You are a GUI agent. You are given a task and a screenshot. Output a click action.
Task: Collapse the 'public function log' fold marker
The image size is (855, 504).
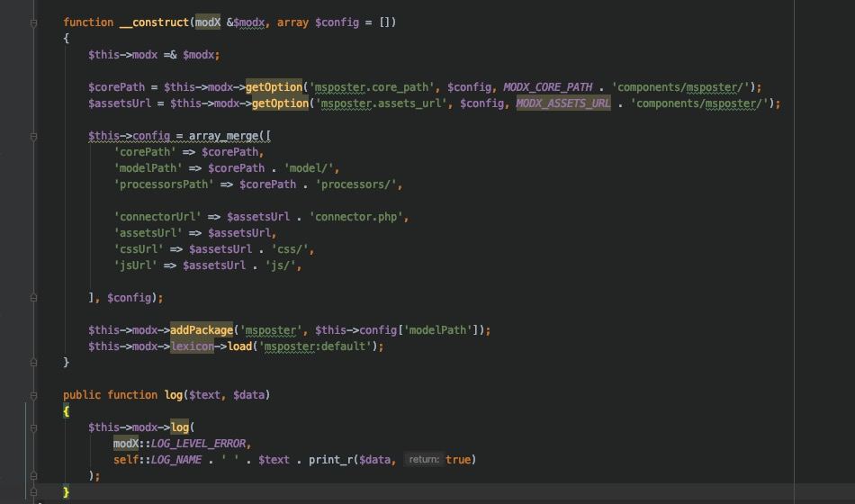[34, 395]
